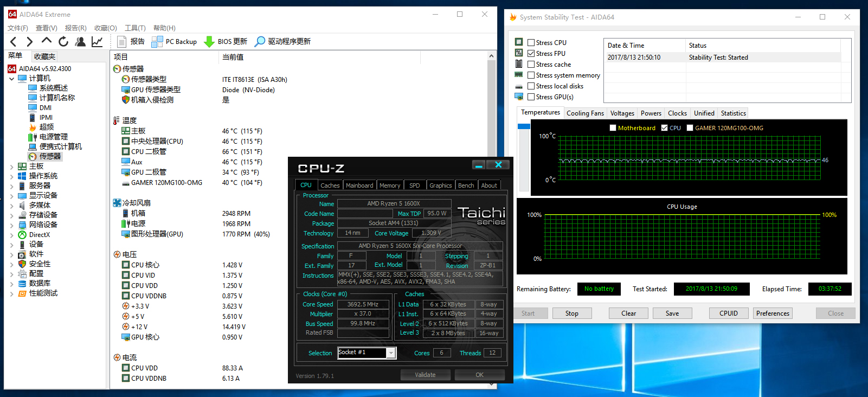Click the user profile icon in toolbar
The height and width of the screenshot is (397, 868).
pos(80,42)
